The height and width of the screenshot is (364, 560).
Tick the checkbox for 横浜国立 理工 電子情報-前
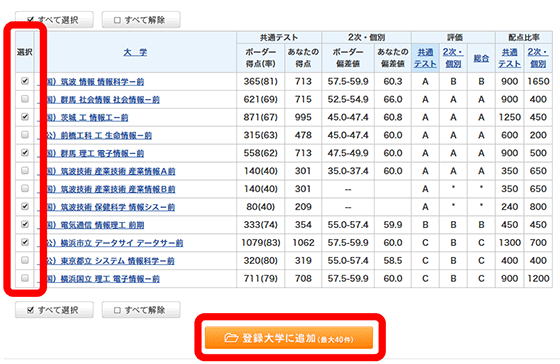point(25,278)
